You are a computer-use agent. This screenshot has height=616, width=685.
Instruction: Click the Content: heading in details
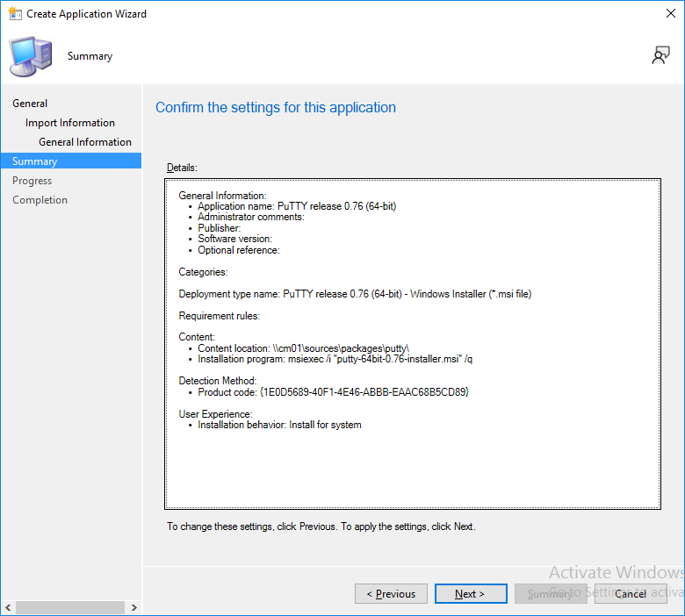click(197, 337)
